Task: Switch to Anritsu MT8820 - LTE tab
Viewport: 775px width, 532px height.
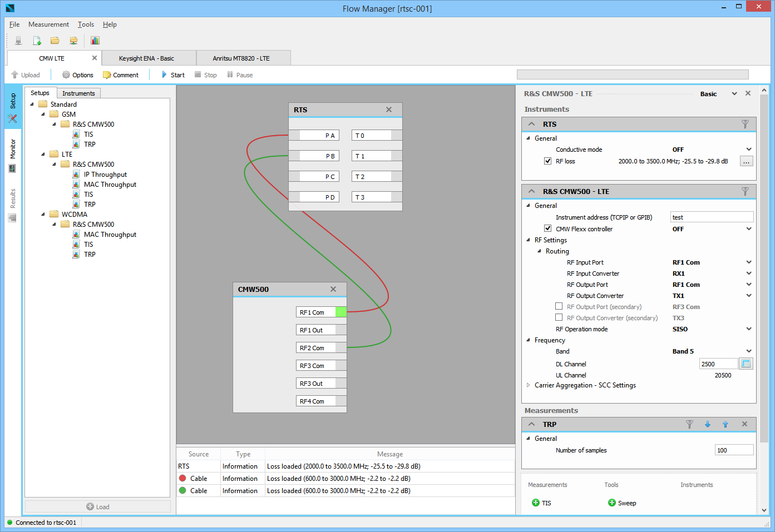Action: pyautogui.click(x=244, y=58)
